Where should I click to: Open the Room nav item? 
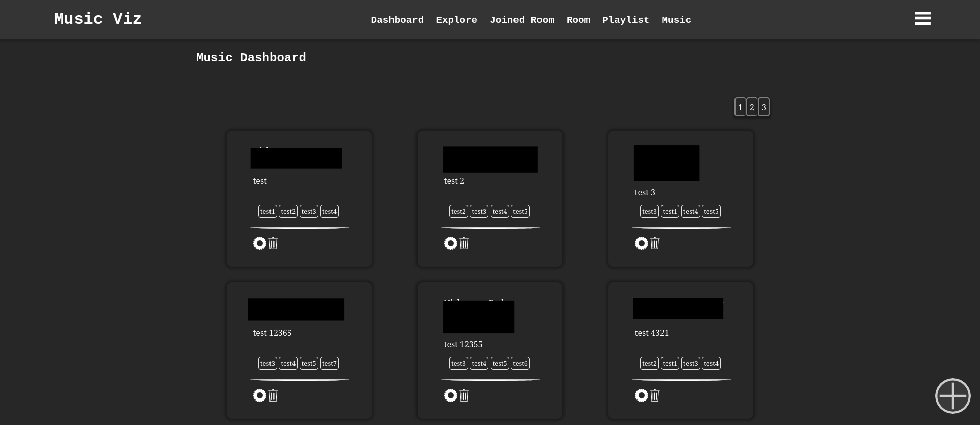(578, 20)
